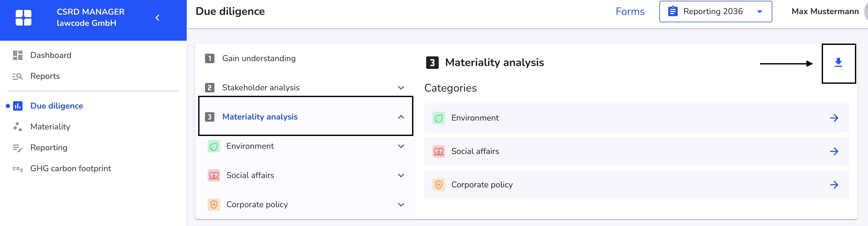Open the Reporting 2036 dropdown
This screenshot has width=868, height=226.
(x=715, y=11)
